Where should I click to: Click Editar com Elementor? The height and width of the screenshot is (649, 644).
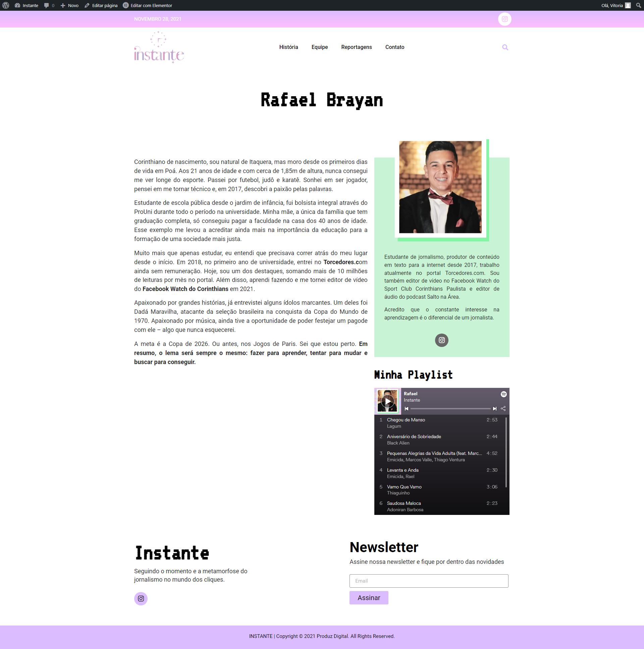[148, 5]
